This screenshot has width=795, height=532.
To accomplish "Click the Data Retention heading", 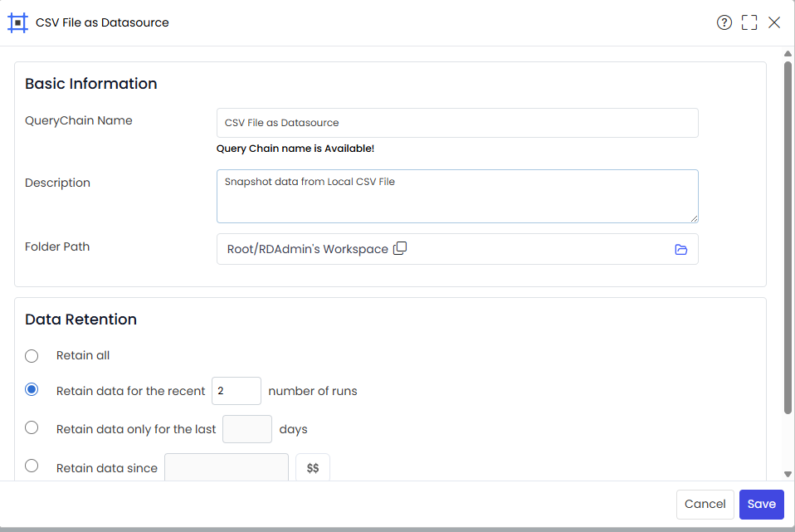I will coord(80,320).
